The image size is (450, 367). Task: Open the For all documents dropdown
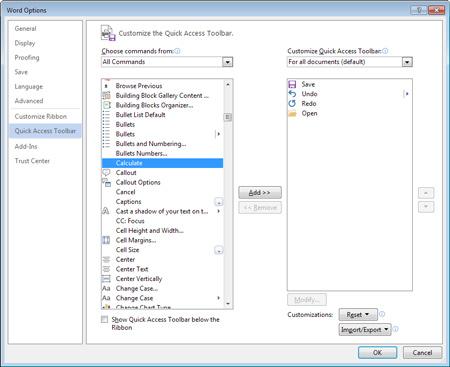407,62
